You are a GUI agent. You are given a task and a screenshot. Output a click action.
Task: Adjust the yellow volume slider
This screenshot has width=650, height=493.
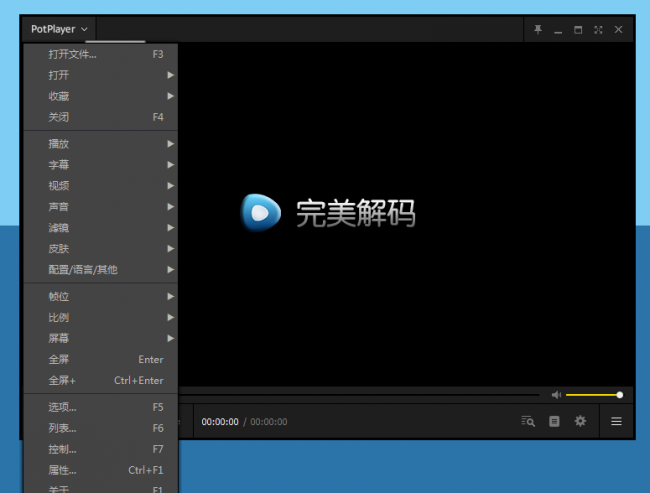pyautogui.click(x=594, y=395)
